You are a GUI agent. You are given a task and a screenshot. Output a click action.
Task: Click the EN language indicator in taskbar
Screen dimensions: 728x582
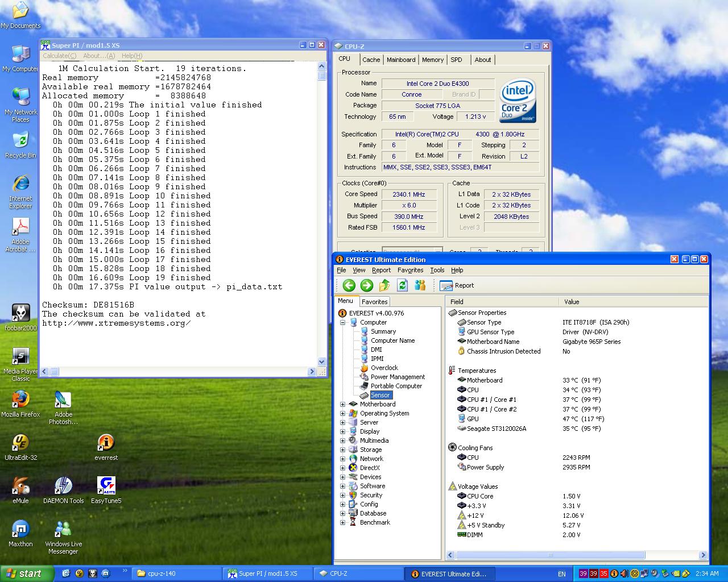point(562,574)
